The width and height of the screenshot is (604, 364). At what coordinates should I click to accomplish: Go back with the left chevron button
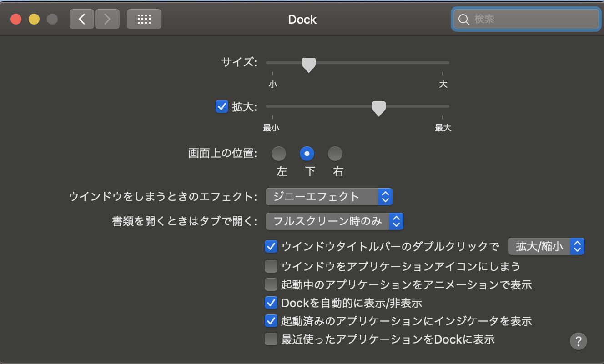coord(82,19)
